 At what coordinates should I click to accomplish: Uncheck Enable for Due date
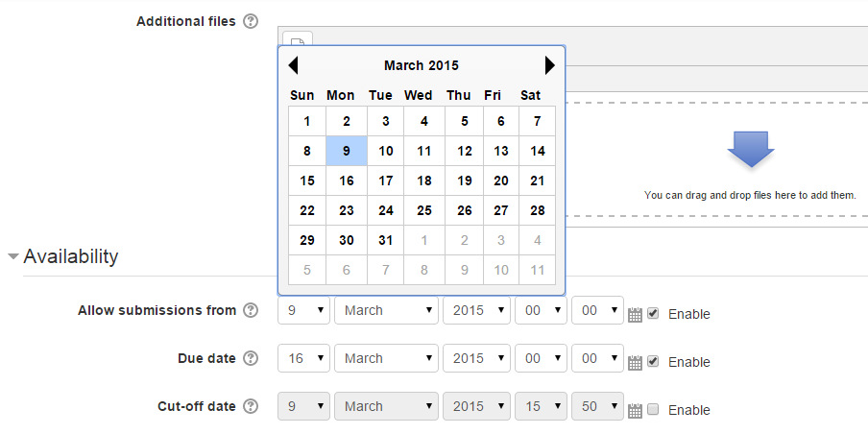tap(653, 362)
